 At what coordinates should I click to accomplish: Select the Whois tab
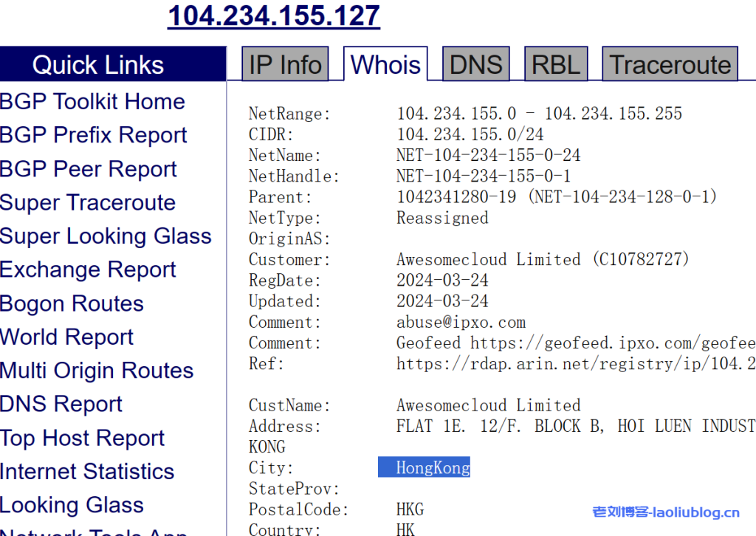click(x=385, y=65)
